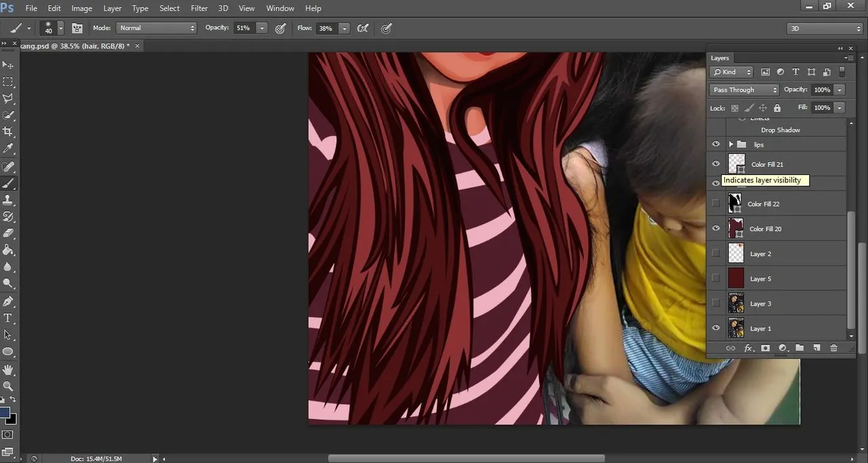The height and width of the screenshot is (463, 868).
Task: Show Layer 5 visibility
Action: [x=715, y=279]
